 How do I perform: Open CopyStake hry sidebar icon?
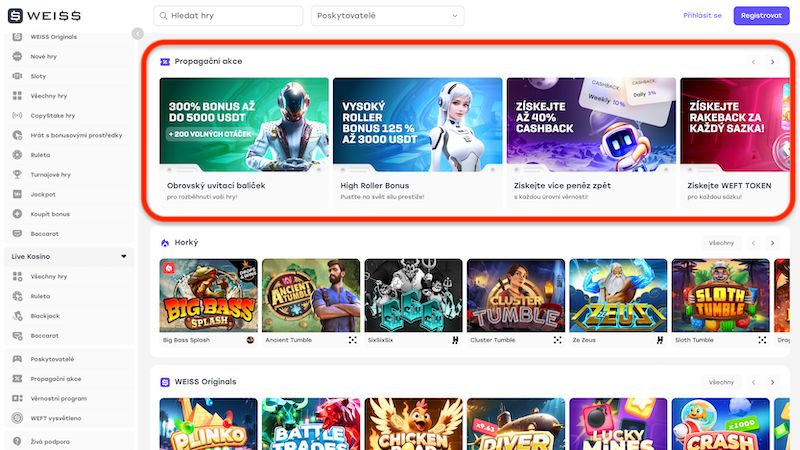pos(17,115)
